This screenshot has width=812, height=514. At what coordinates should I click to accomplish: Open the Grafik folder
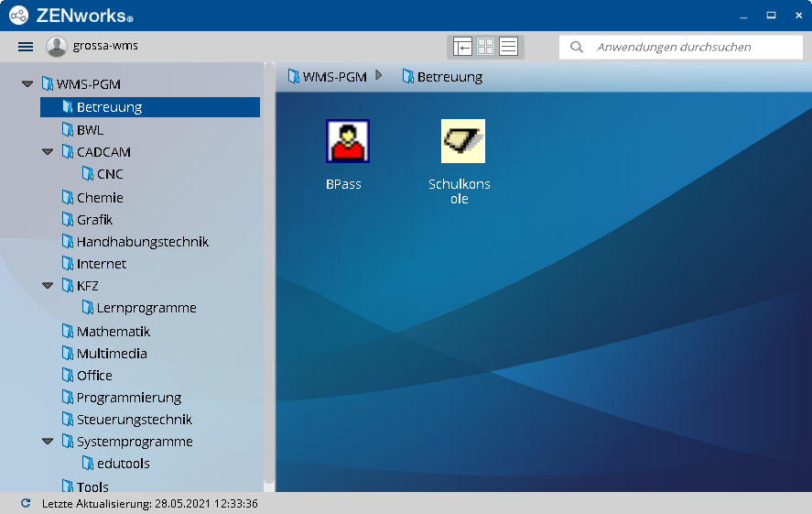pyautogui.click(x=87, y=220)
